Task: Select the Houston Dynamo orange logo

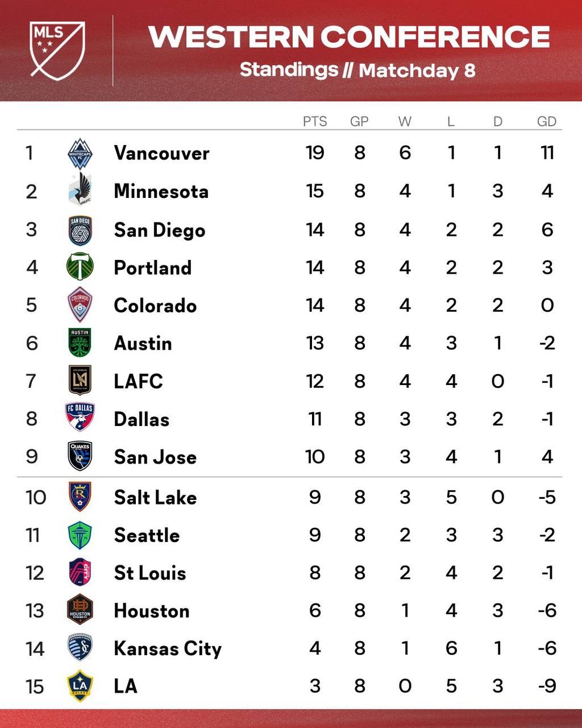Action: click(80, 610)
